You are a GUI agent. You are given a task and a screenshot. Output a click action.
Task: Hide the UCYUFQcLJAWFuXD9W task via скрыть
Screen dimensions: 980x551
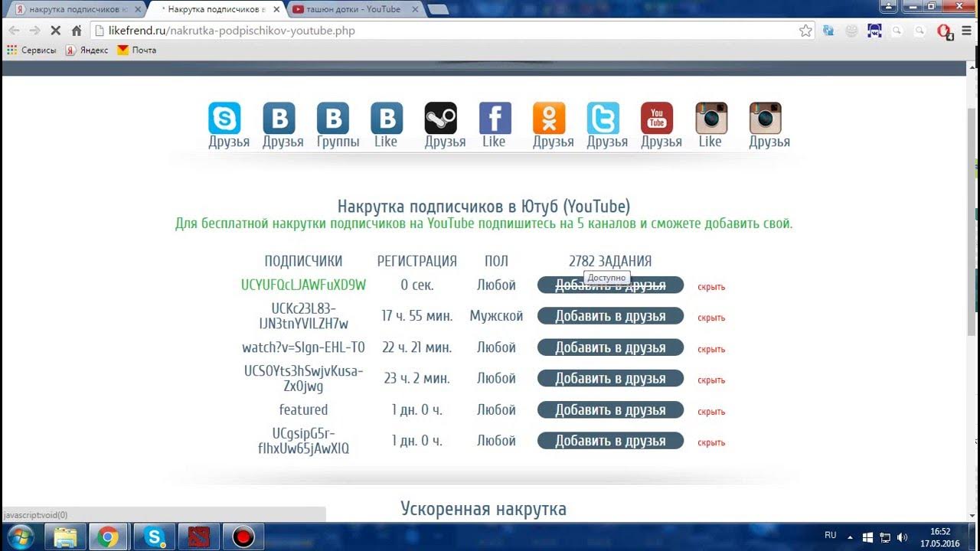[x=711, y=287]
